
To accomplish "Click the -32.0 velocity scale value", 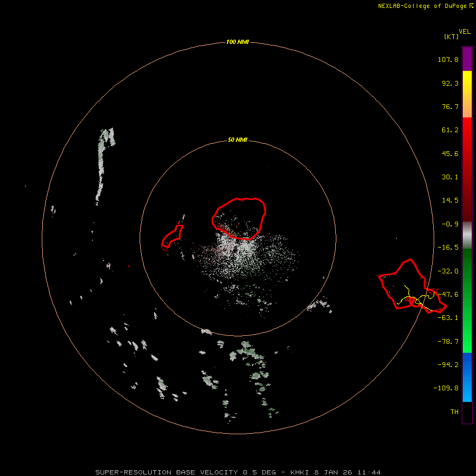I will tap(448, 271).
